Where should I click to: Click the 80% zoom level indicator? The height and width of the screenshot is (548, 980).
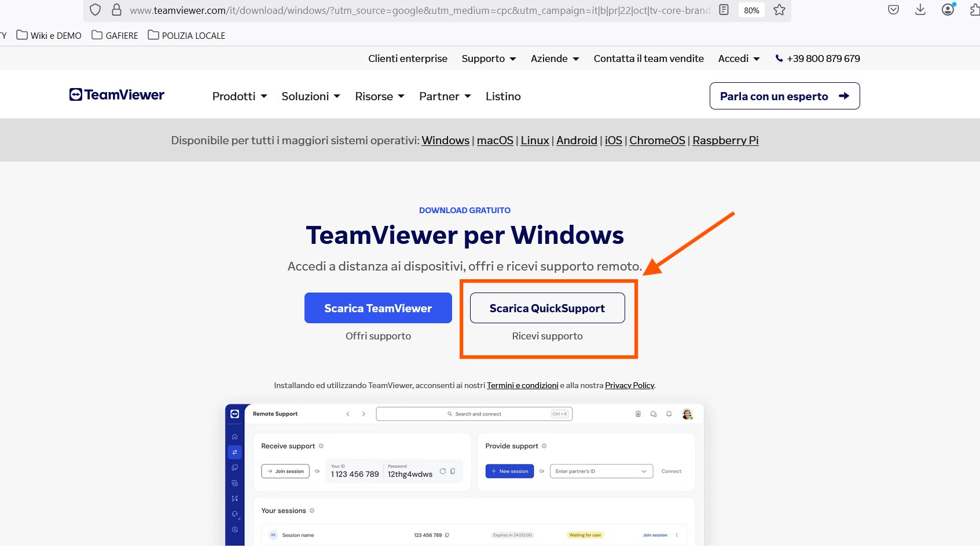[x=751, y=10]
